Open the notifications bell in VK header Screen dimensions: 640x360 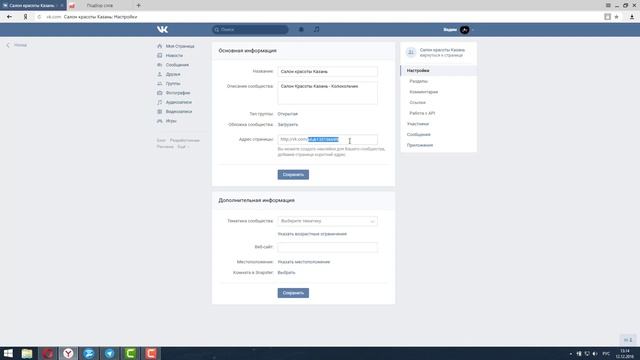click(301, 29)
